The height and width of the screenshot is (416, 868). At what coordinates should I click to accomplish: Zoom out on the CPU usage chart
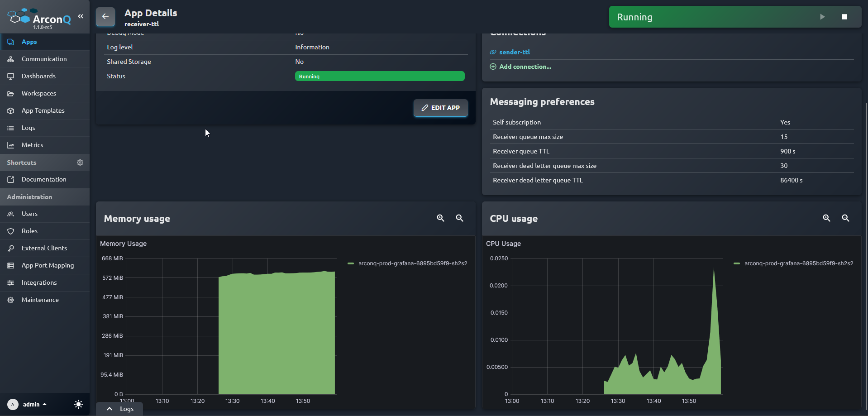click(845, 218)
